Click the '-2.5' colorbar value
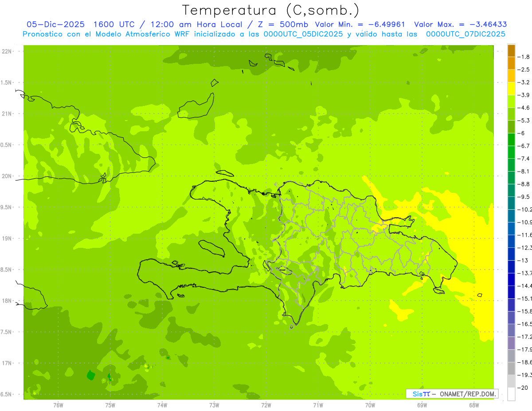 pos(524,70)
